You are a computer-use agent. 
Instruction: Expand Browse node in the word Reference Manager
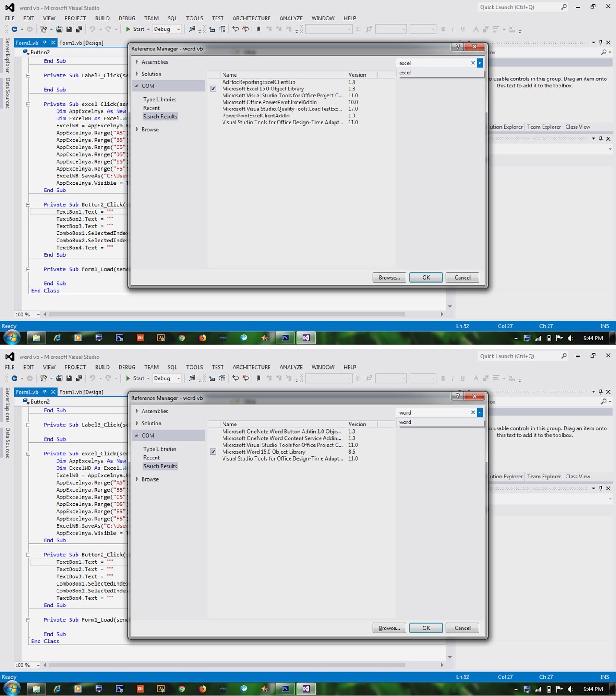click(x=137, y=479)
